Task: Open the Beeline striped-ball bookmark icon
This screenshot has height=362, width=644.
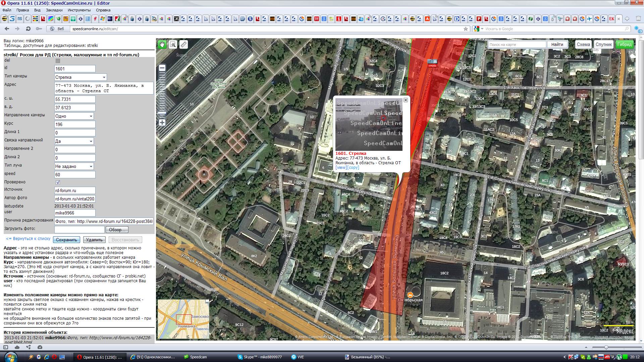Action: click(5, 19)
